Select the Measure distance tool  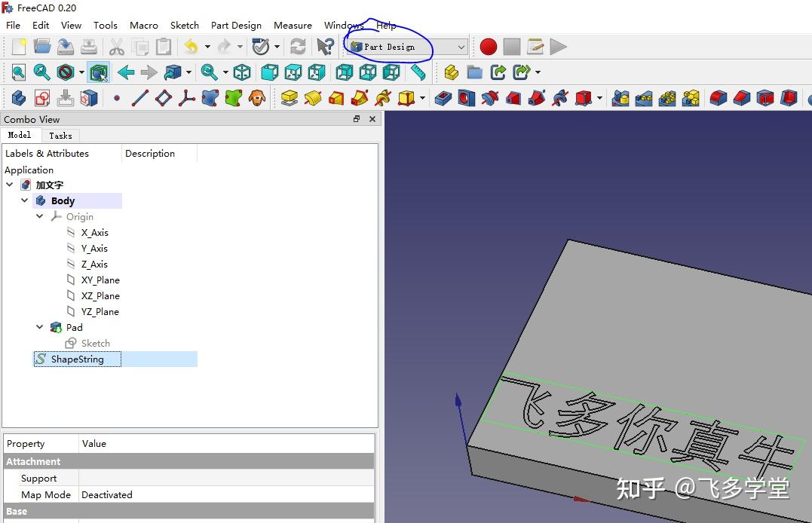pos(417,72)
